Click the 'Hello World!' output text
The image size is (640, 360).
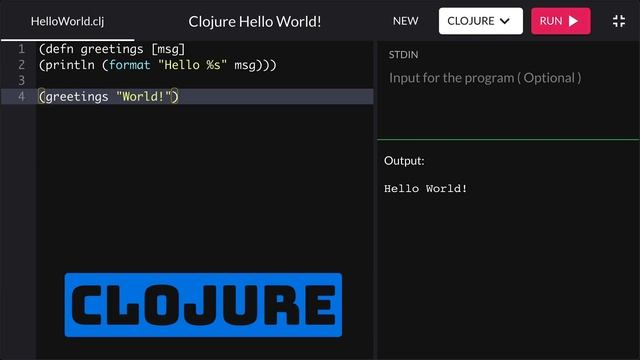425,189
